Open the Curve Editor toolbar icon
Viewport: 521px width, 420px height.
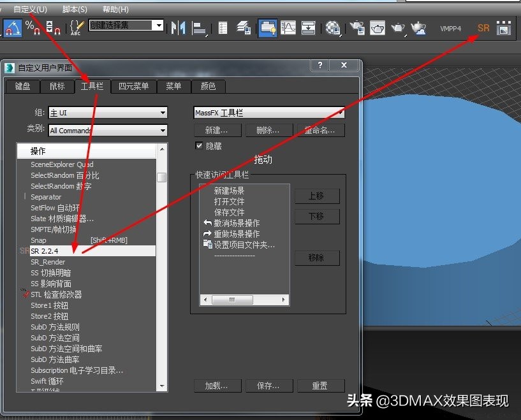pyautogui.click(x=289, y=29)
